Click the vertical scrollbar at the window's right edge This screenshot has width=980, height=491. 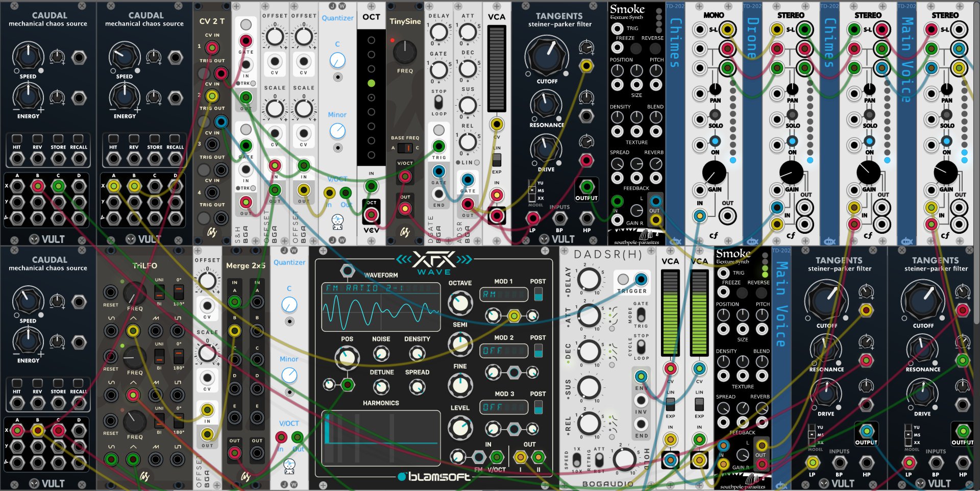tap(976, 163)
